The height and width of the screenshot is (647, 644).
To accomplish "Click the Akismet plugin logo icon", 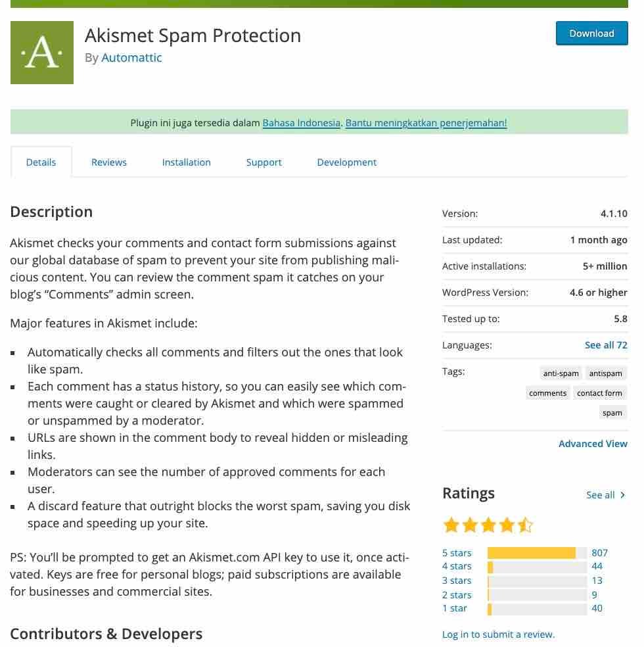I will coord(41,52).
